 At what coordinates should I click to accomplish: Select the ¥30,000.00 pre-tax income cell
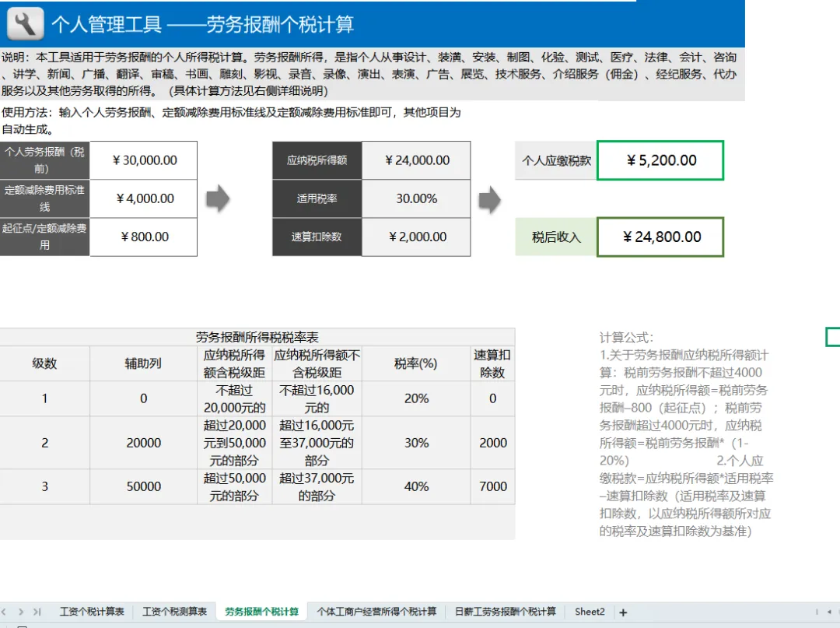click(144, 160)
